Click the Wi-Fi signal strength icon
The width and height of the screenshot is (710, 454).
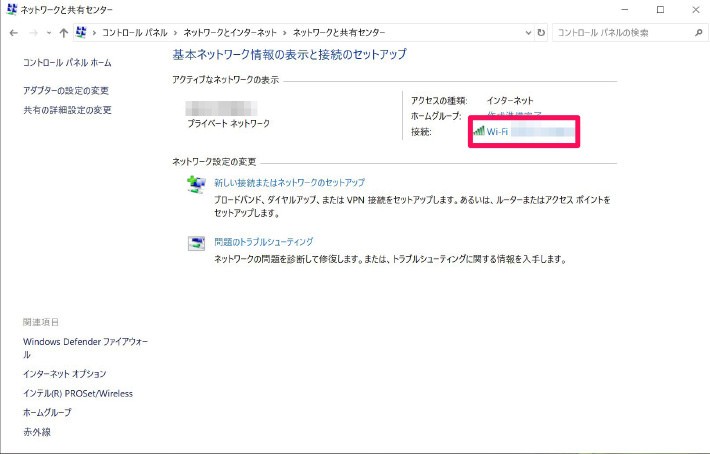[479, 131]
